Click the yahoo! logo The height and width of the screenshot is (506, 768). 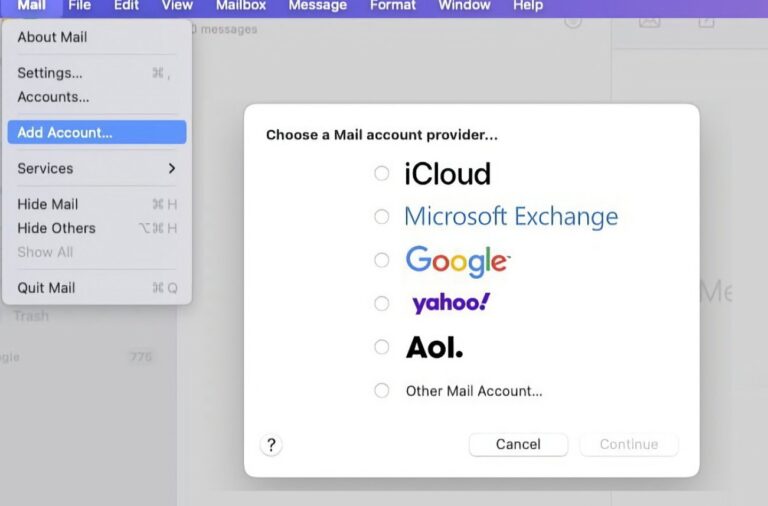[x=451, y=303]
